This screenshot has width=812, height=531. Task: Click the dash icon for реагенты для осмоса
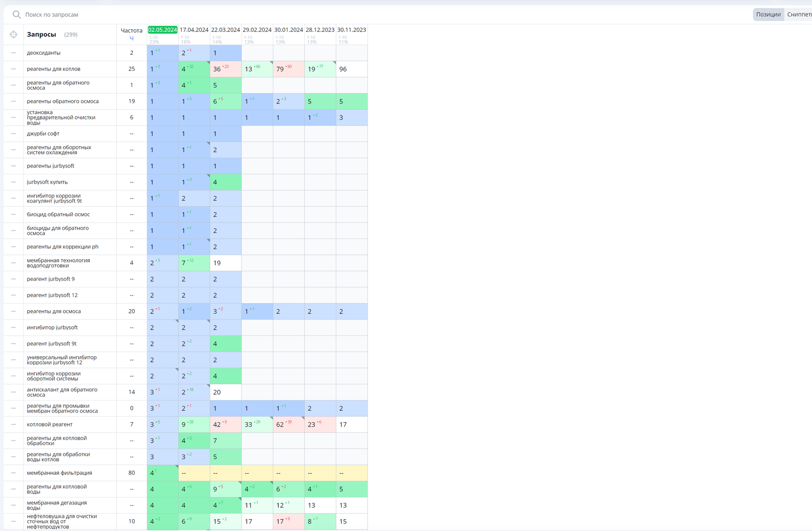pos(14,311)
